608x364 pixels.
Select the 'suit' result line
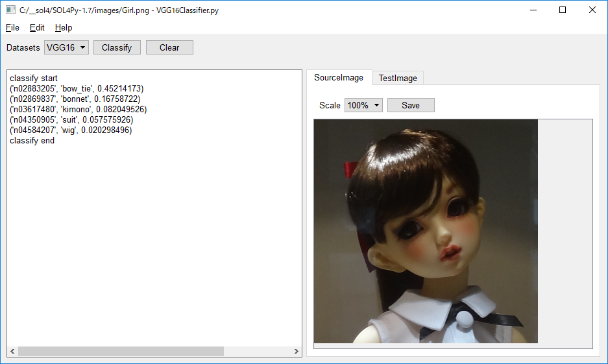pyautogui.click(x=71, y=120)
